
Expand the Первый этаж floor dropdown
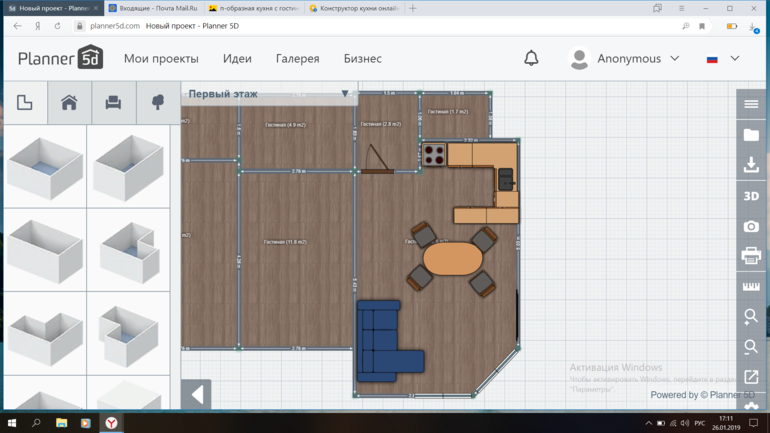click(x=345, y=94)
